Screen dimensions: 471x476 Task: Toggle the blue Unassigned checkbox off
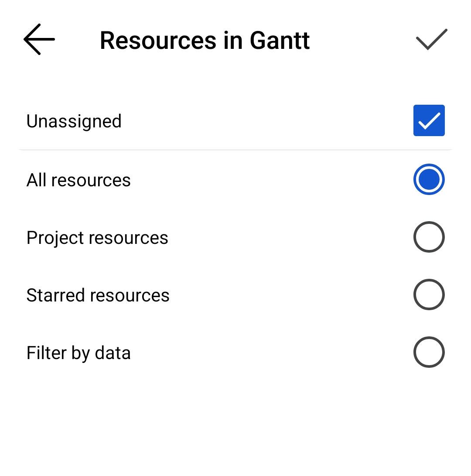coord(429,120)
